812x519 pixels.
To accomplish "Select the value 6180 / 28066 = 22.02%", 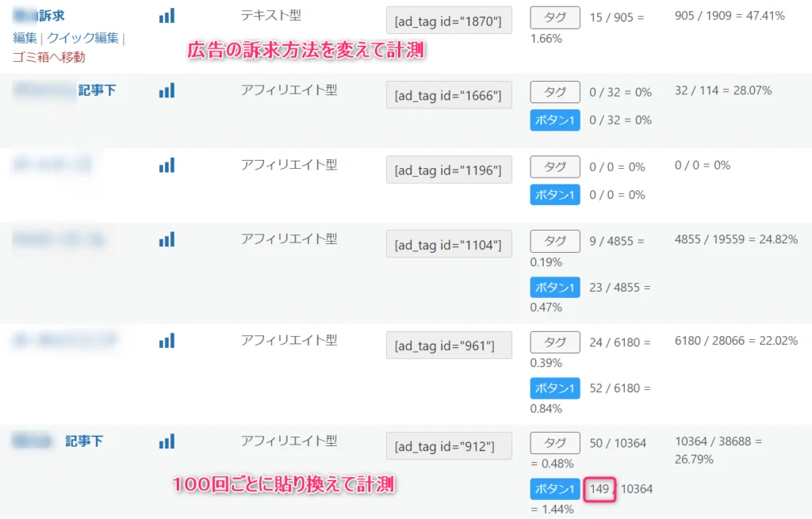I will point(736,341).
